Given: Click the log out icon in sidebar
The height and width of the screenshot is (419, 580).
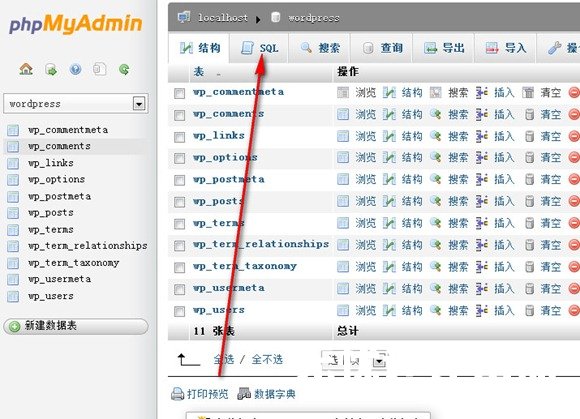Looking at the screenshot, I should pyautogui.click(x=51, y=69).
